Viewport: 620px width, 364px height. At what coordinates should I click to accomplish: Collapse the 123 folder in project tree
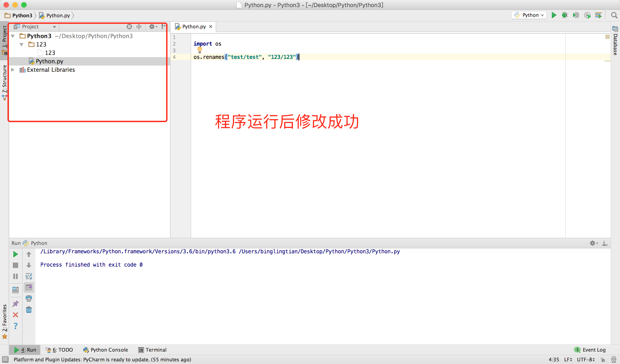point(22,45)
